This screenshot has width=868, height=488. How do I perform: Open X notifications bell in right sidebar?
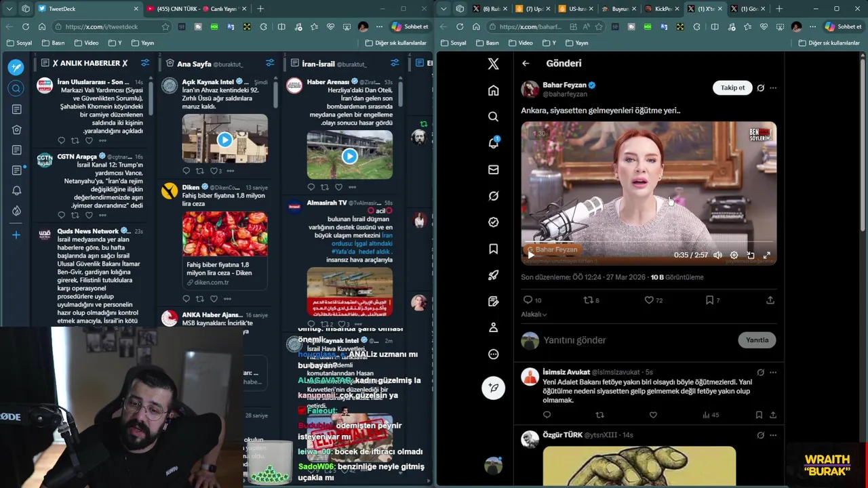coord(493,143)
